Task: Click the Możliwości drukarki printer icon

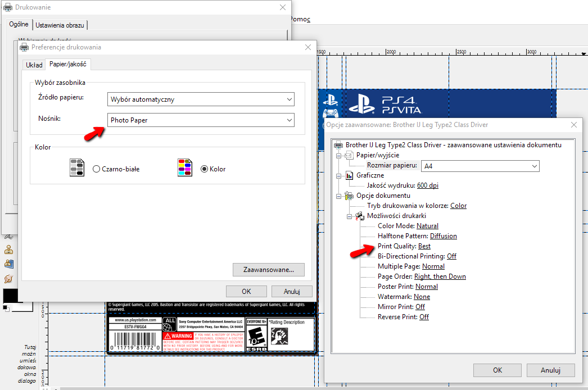Action: [359, 216]
